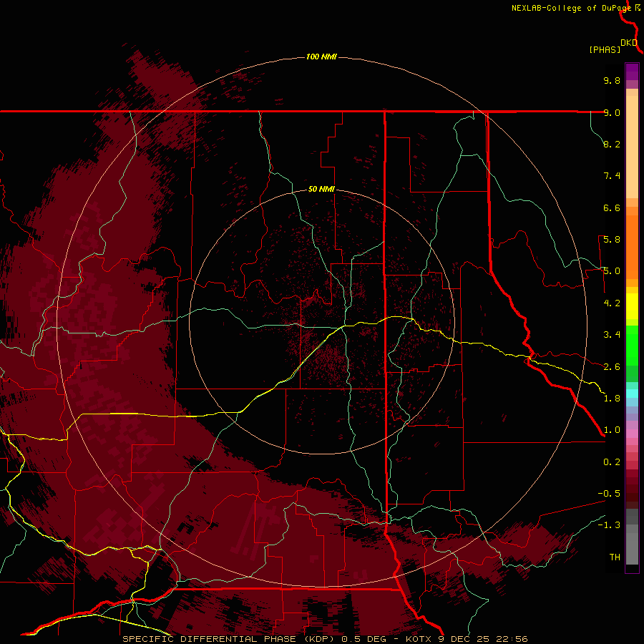
Task: Select the 7.4 scale value
Action: [612, 176]
